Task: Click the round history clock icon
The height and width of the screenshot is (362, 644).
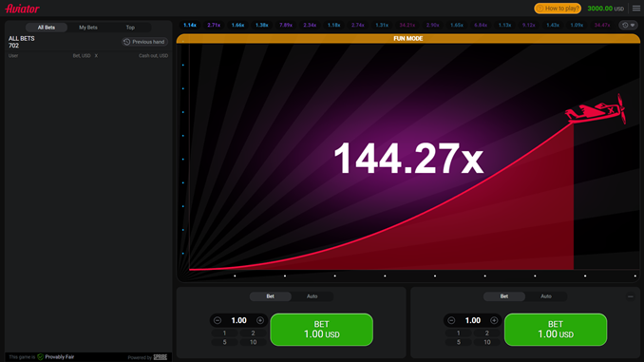Action: (x=625, y=25)
